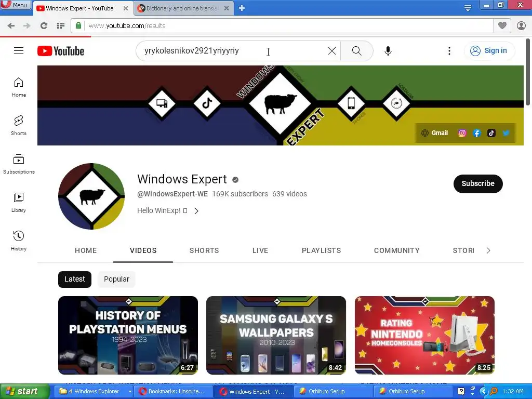This screenshot has height=399, width=532.
Task: Open YouTube settings three-dot menu
Action: [x=449, y=51]
